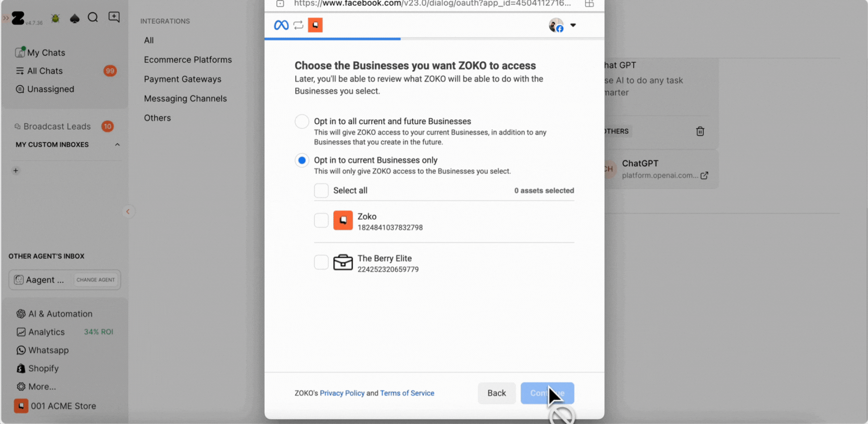Click the OTHERS tag on Chat GPT card
The image size is (868, 424).
tap(617, 132)
